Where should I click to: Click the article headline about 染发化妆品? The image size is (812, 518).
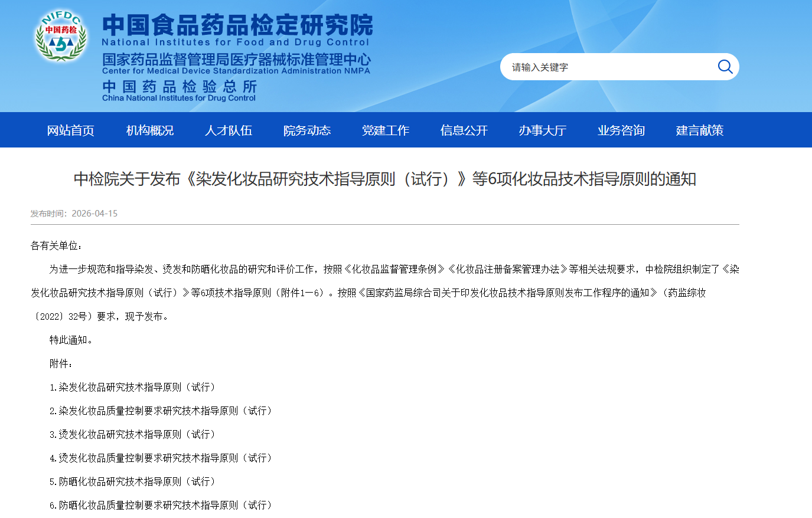384,179
